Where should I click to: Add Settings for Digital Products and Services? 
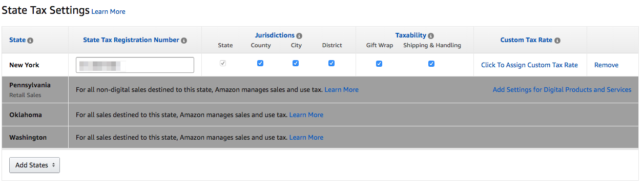[562, 90]
